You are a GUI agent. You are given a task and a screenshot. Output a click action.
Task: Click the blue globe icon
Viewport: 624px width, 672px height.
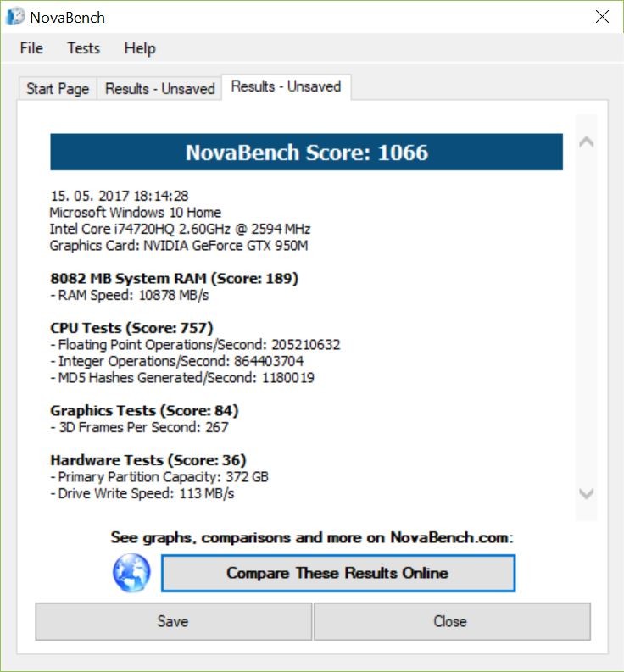point(131,574)
